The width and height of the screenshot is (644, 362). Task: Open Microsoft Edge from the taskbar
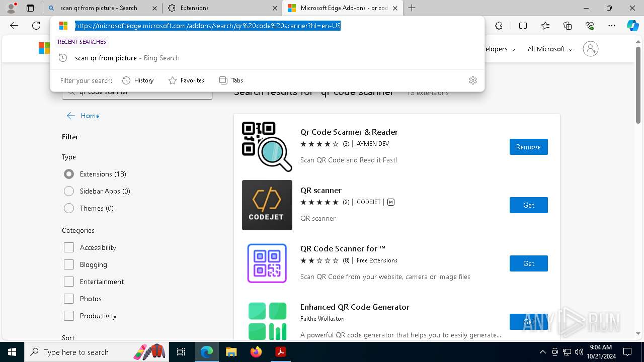click(x=207, y=352)
